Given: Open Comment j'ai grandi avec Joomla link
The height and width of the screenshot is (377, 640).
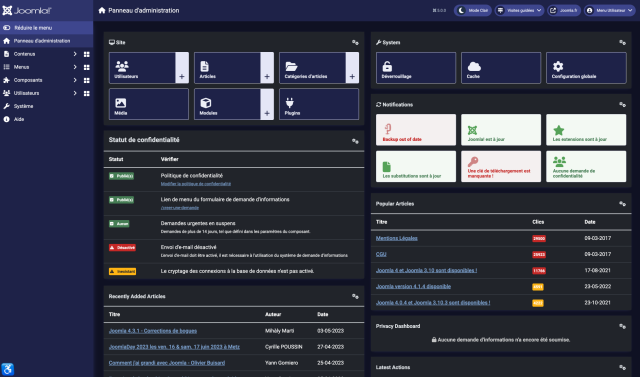Looking at the screenshot, I should (167, 363).
